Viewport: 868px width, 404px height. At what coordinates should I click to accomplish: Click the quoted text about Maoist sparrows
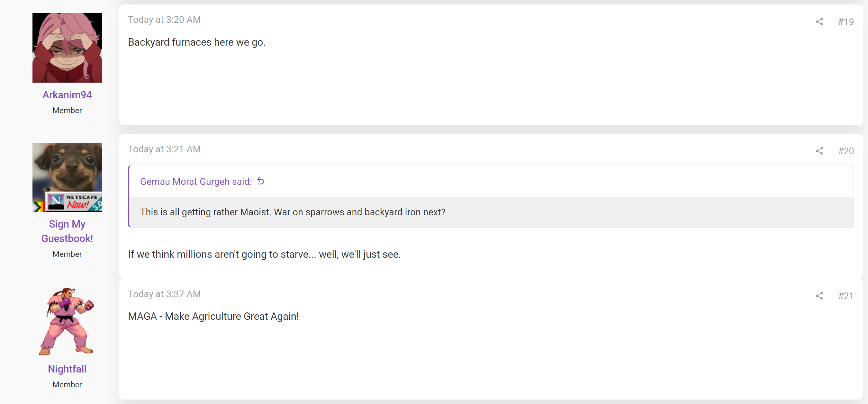(x=293, y=212)
